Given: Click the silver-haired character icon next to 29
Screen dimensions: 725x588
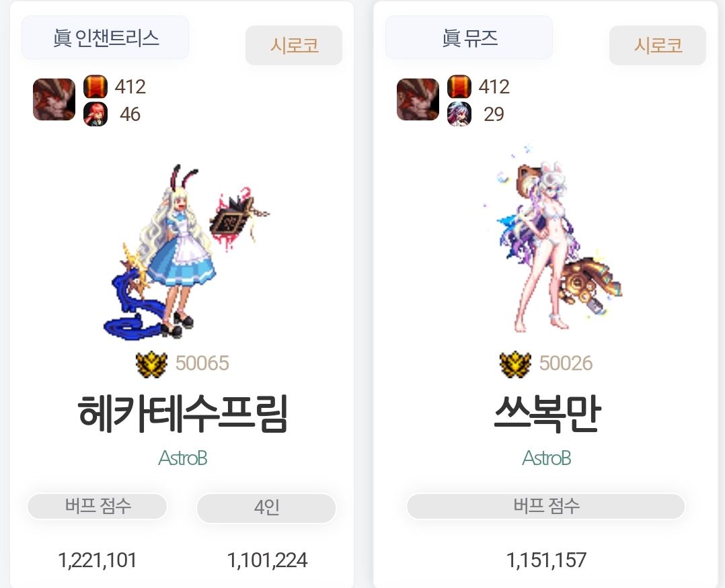Looking at the screenshot, I should (459, 114).
